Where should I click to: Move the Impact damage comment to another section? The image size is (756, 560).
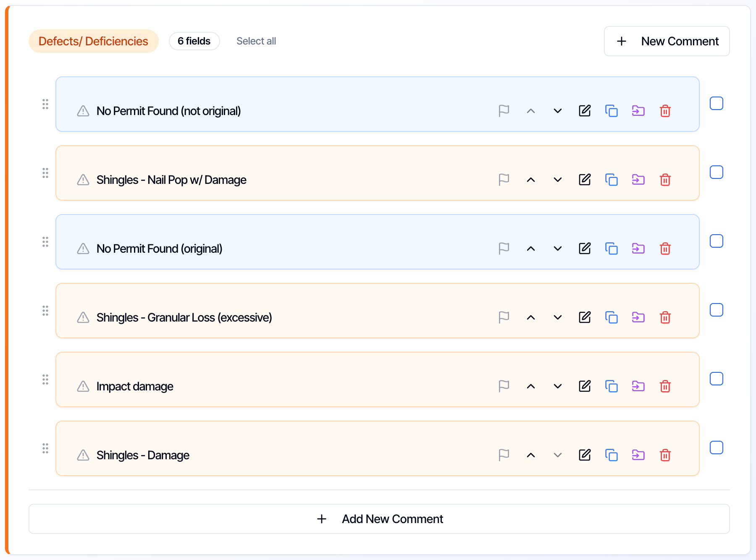638,386
